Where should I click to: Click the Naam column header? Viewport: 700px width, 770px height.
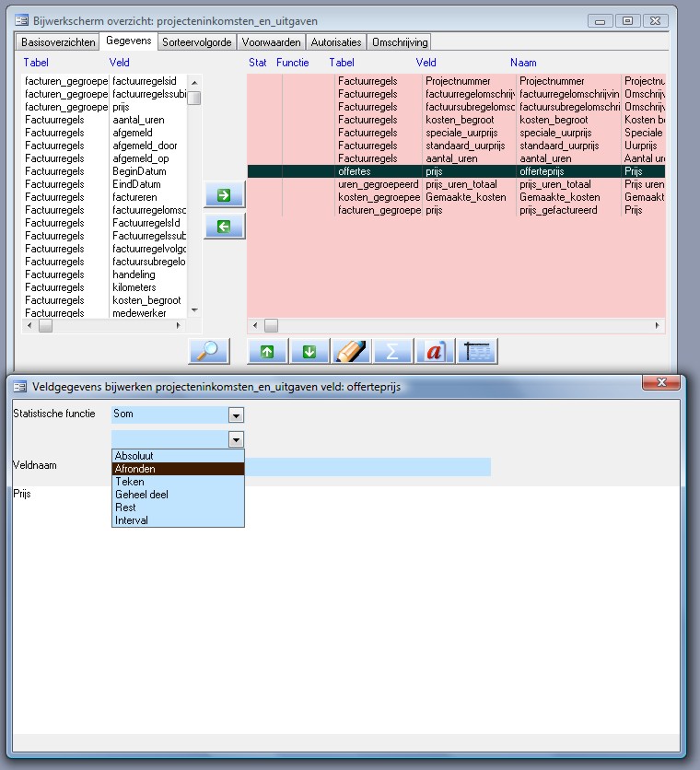(x=523, y=63)
